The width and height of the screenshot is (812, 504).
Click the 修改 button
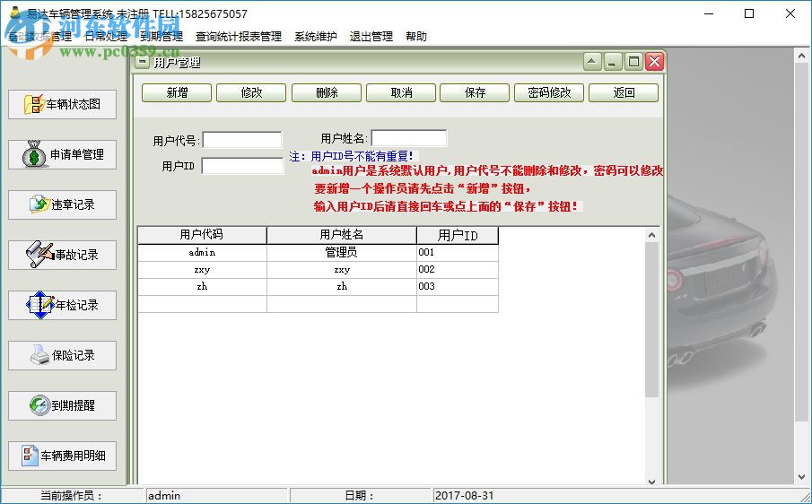click(x=251, y=92)
